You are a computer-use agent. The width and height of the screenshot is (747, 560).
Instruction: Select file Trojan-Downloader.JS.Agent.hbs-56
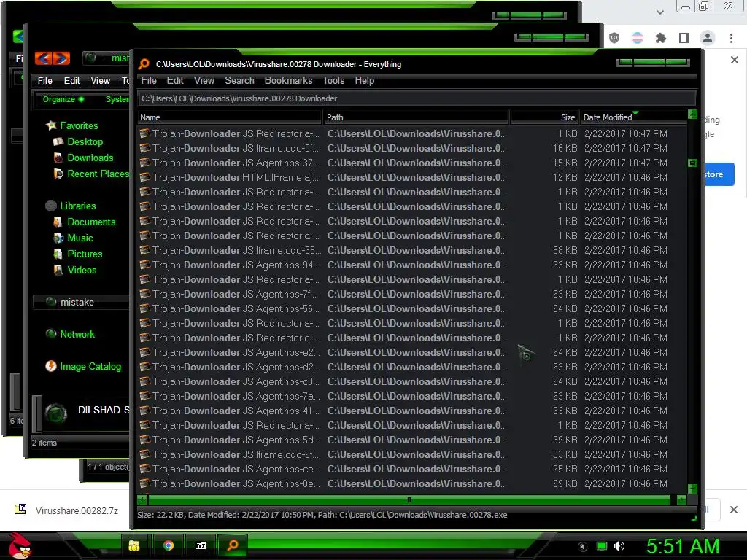411,308
